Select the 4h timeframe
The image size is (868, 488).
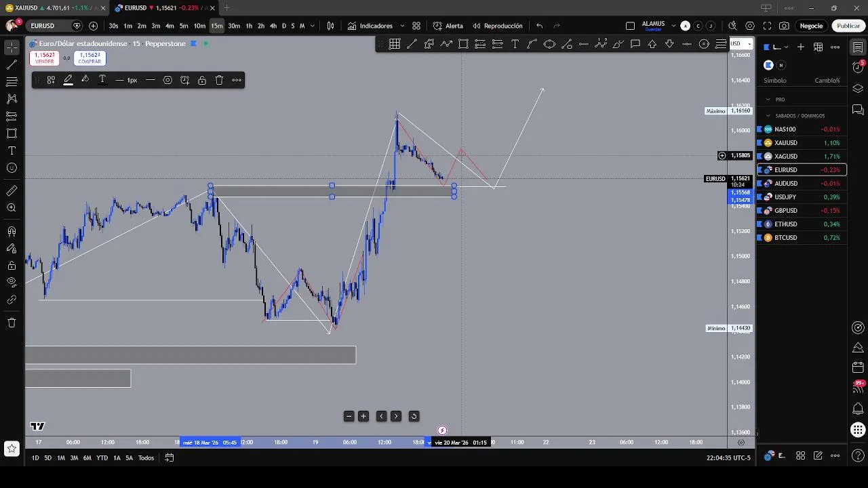pos(273,26)
